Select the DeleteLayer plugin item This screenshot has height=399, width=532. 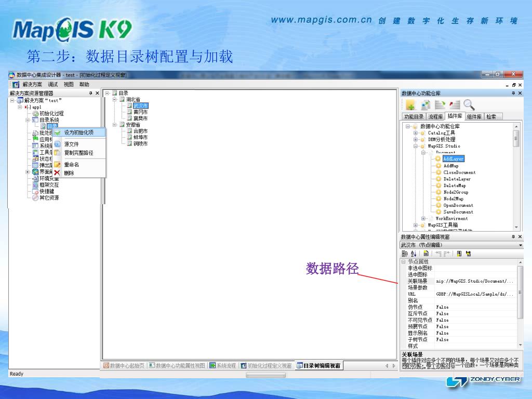[x=457, y=179]
